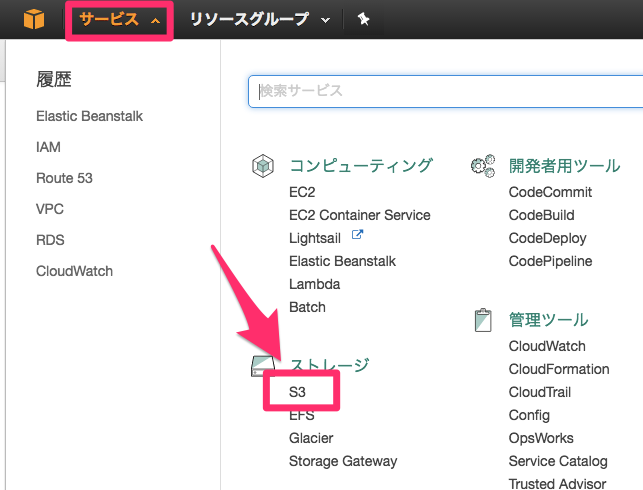The height and width of the screenshot is (490, 643).
Task: Click the 履歴 heading
Action: click(54, 79)
